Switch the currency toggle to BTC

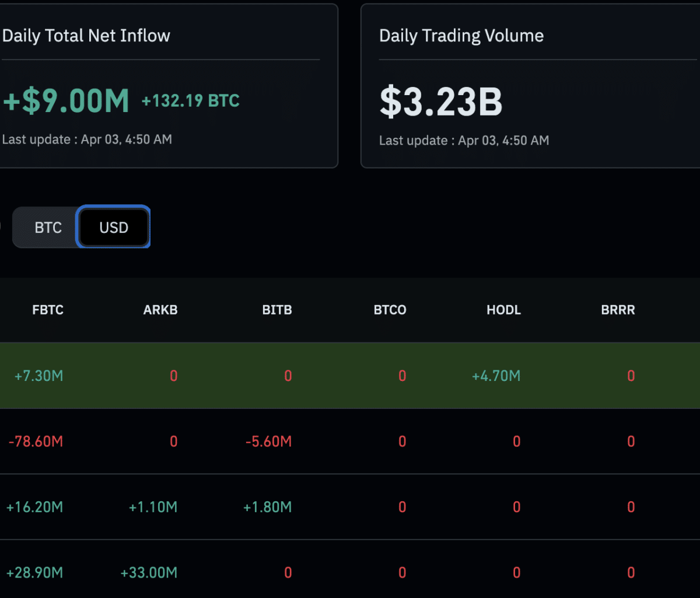(48, 228)
